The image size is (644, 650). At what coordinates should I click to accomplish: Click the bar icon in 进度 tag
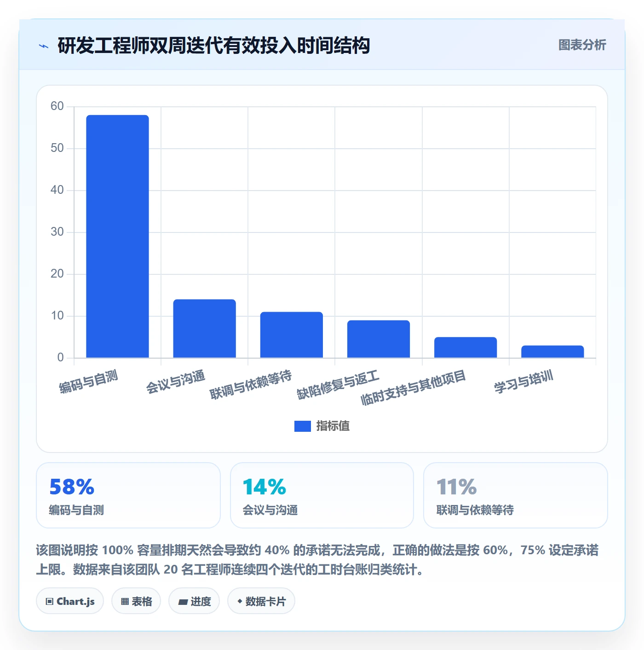pyautogui.click(x=183, y=602)
